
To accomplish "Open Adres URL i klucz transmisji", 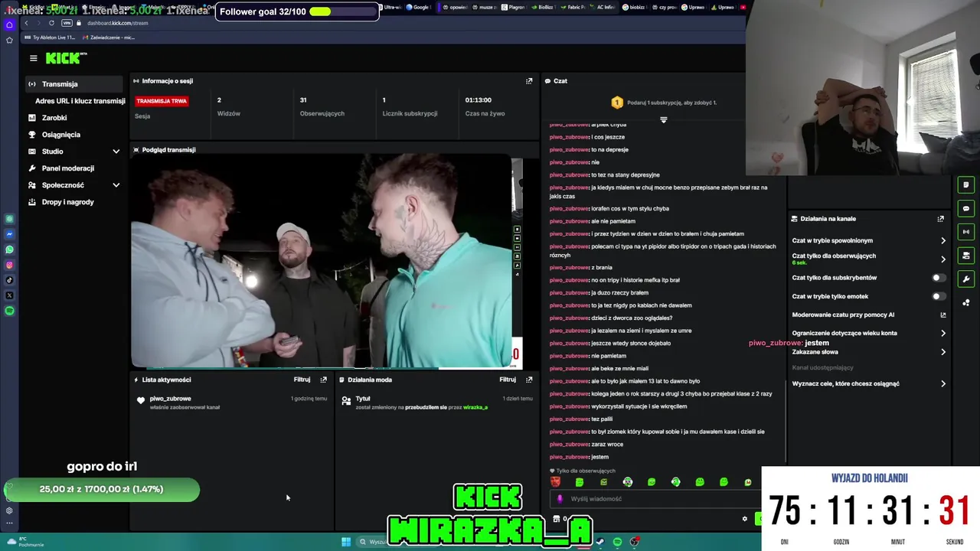I will (x=80, y=101).
